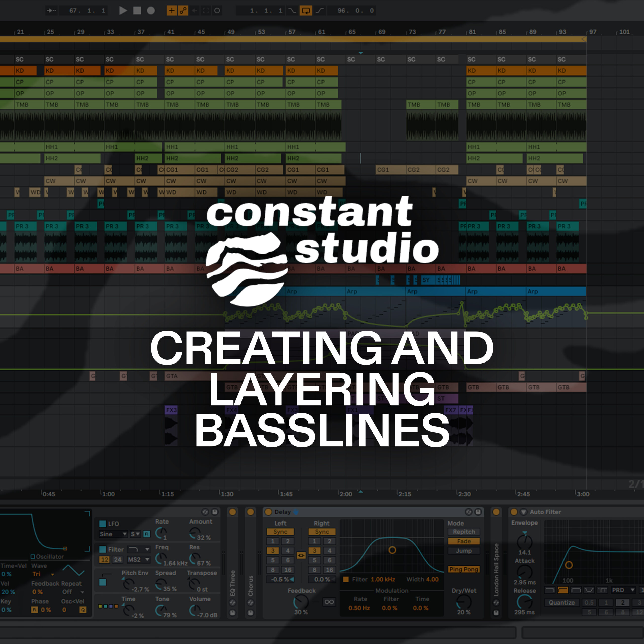Toggle the arrangement Loop switch
Screen dimensions: 644x644
(x=306, y=10)
